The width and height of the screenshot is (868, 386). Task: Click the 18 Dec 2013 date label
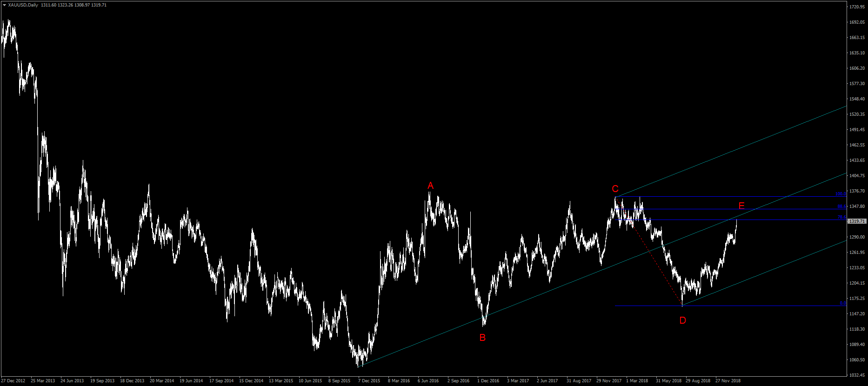[132, 381]
